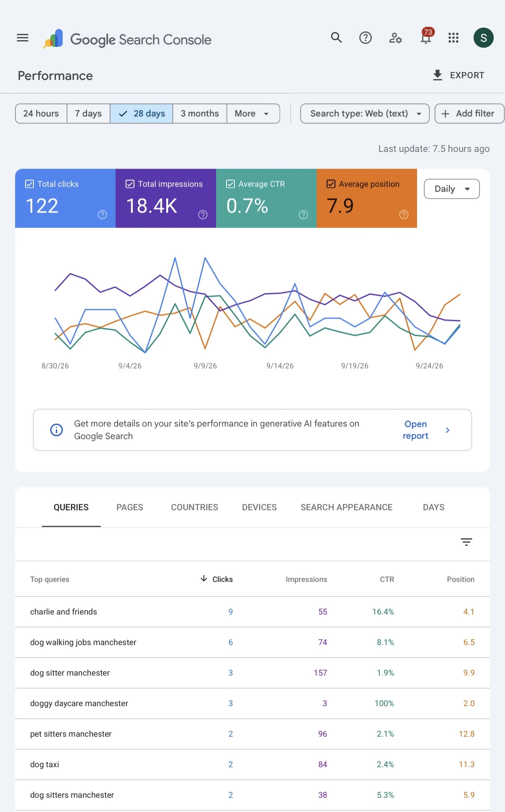
Task: Select the 24 hours date range
Action: point(41,113)
